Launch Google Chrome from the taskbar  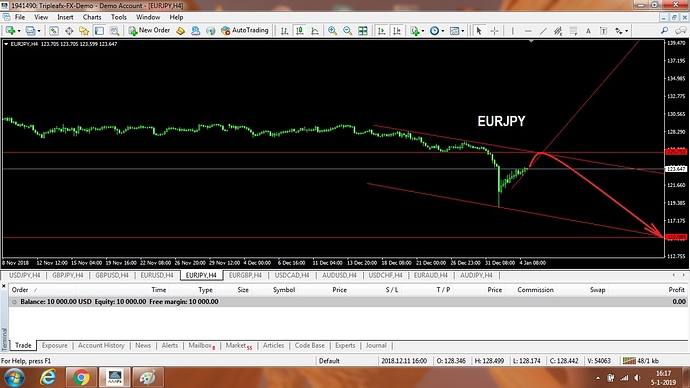81,377
